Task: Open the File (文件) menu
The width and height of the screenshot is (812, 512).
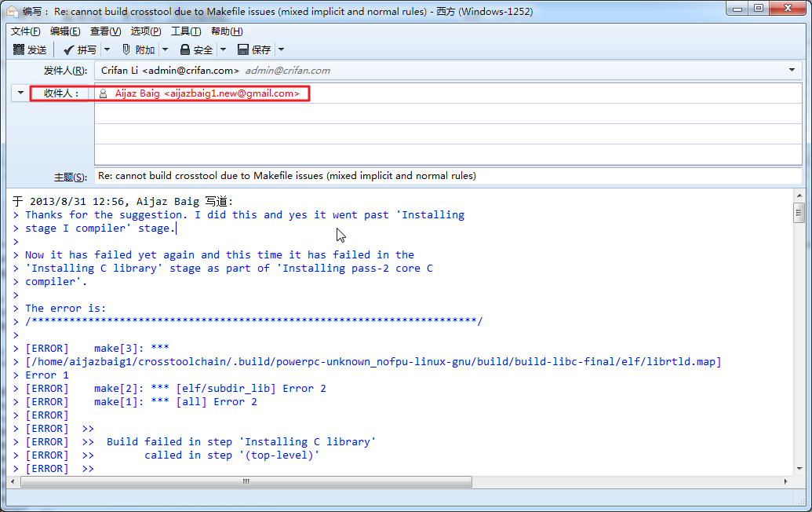Action: tap(25, 31)
